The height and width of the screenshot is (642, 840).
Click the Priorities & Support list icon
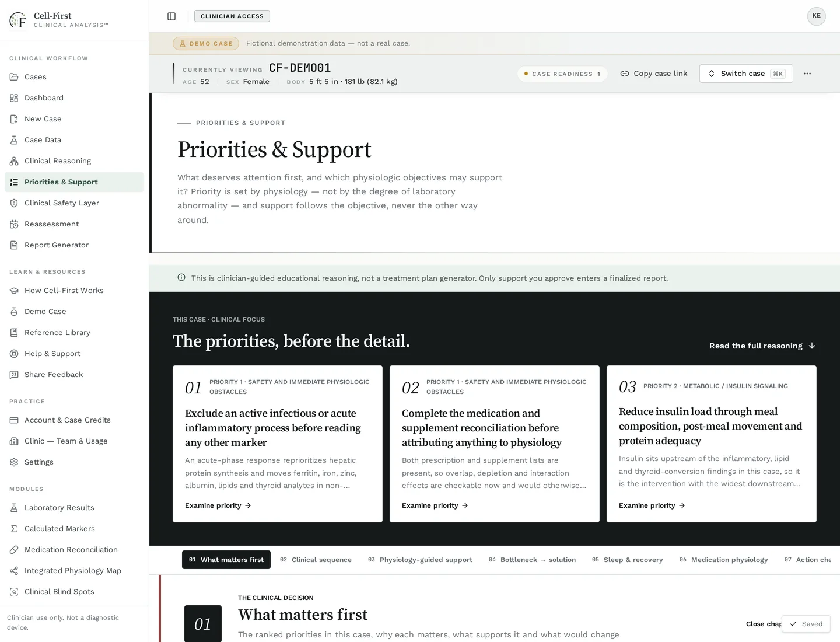tap(14, 182)
